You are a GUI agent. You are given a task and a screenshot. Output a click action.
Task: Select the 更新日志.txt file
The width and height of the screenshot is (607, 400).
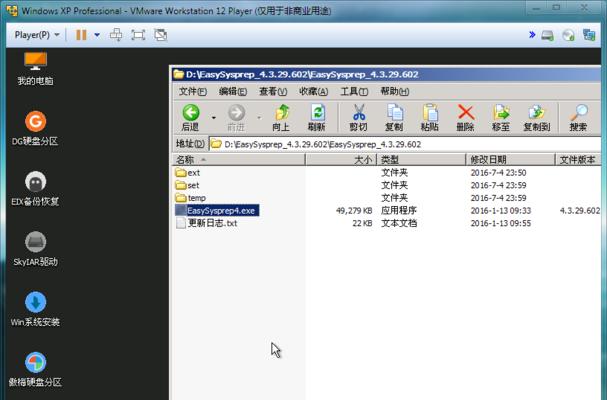207,223
